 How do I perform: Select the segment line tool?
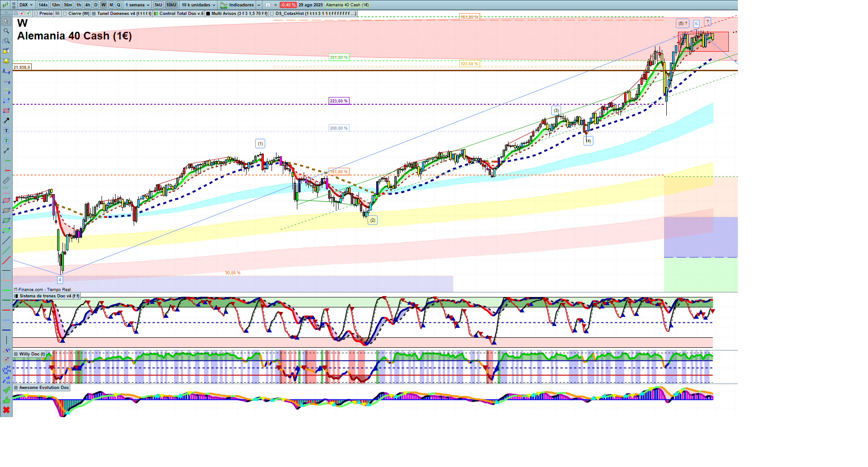pos(6,151)
